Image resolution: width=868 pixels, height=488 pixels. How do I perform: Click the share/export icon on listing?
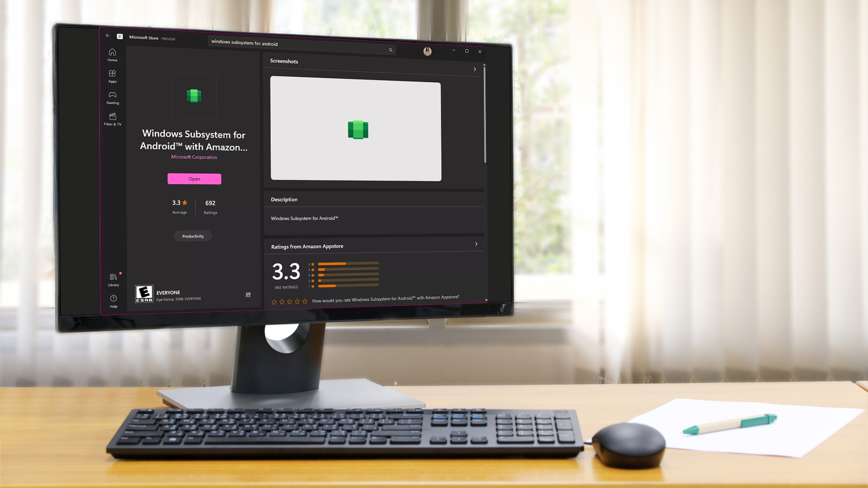(x=248, y=294)
